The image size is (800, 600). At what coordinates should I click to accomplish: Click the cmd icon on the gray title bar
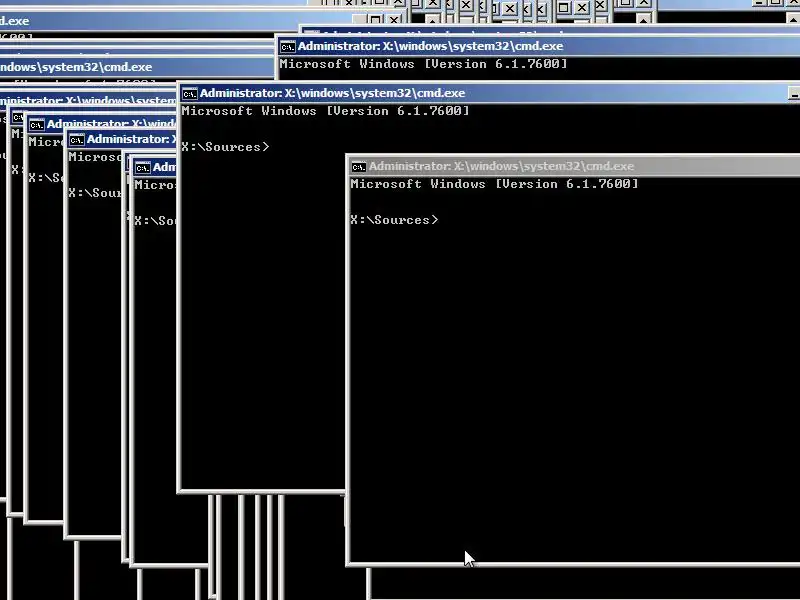point(359,167)
